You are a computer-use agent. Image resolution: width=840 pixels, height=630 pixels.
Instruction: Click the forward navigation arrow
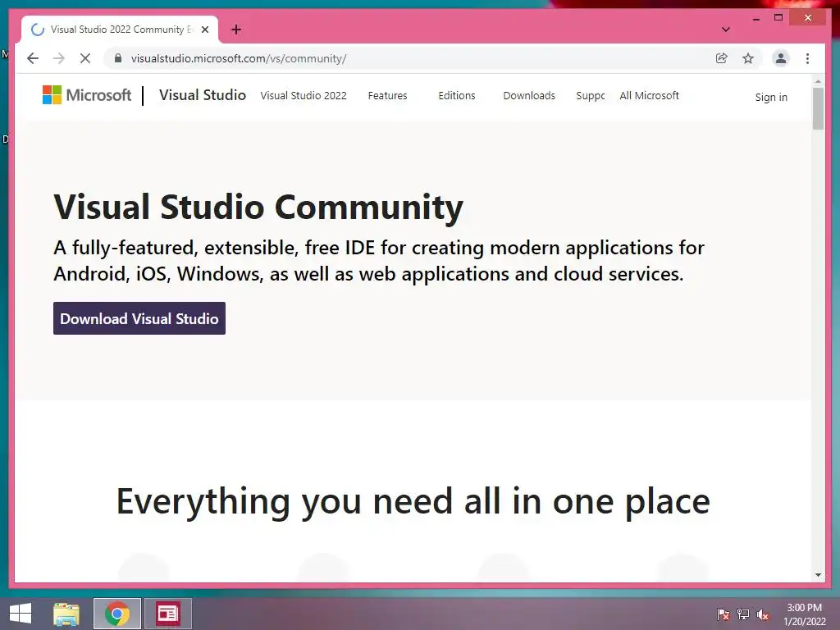[59, 58]
